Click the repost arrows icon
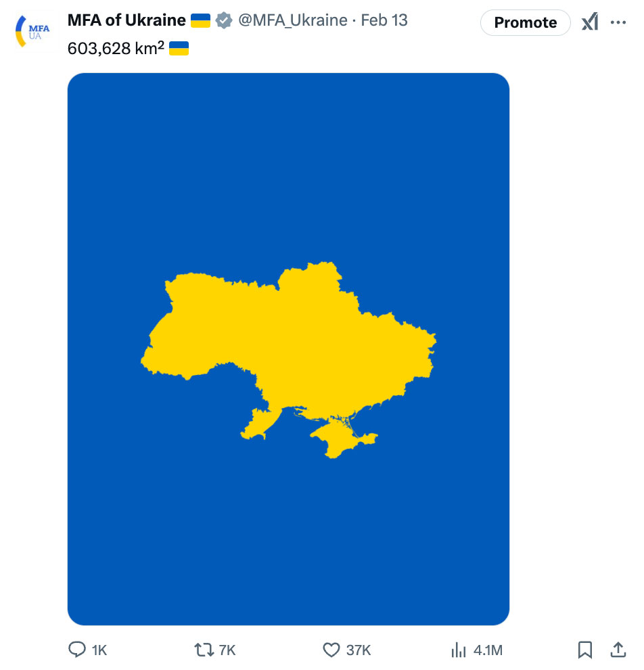The image size is (644, 670). pyautogui.click(x=204, y=650)
